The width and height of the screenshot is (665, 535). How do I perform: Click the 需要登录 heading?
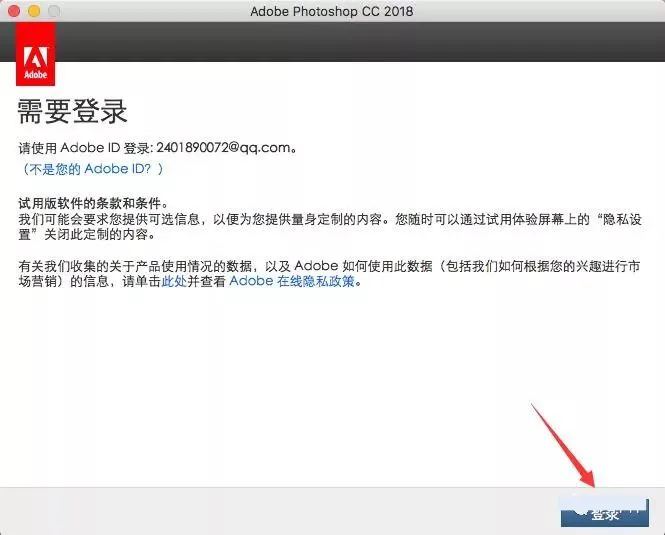pyautogui.click(x=73, y=112)
